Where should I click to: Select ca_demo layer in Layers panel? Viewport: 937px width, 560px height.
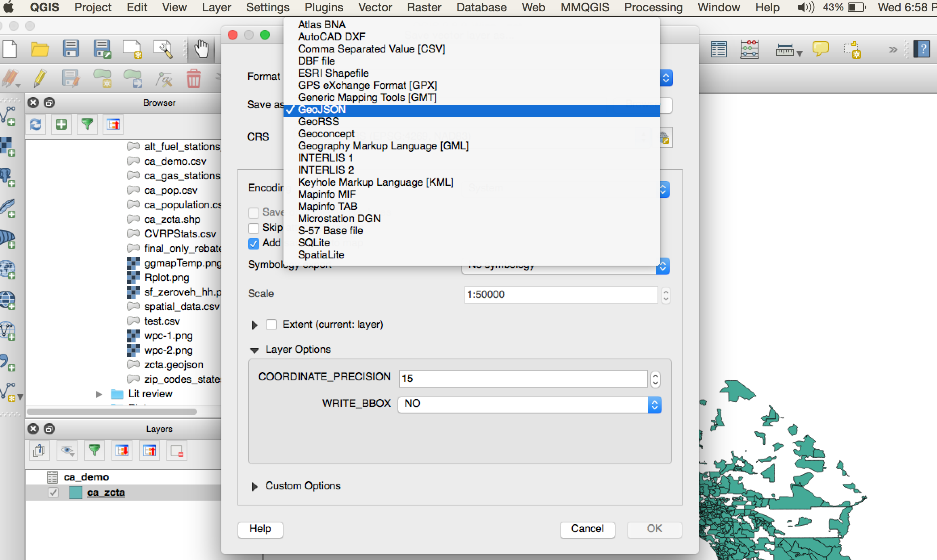86,477
